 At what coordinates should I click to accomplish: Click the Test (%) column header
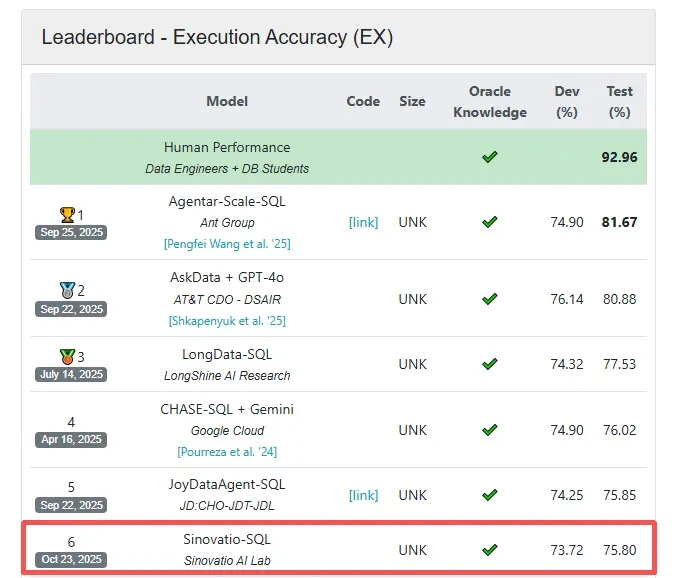619,101
